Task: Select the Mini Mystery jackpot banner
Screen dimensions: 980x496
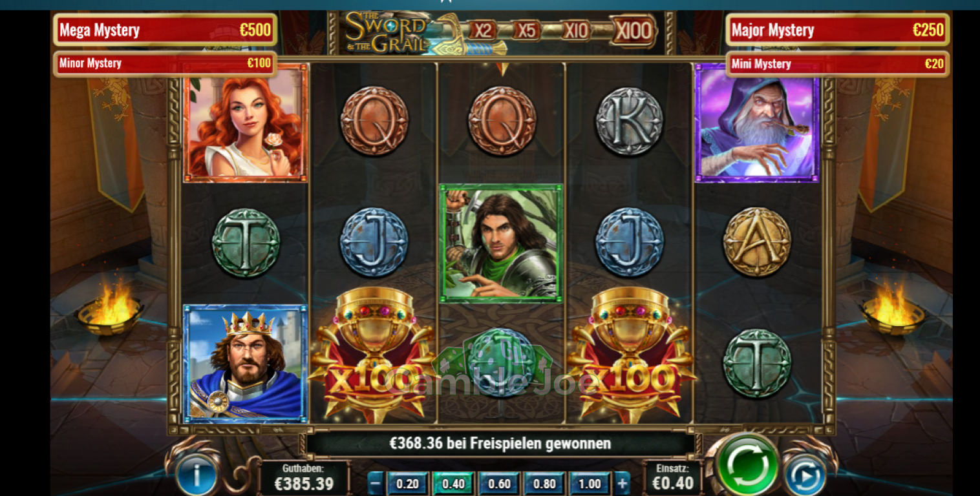Action: click(838, 63)
